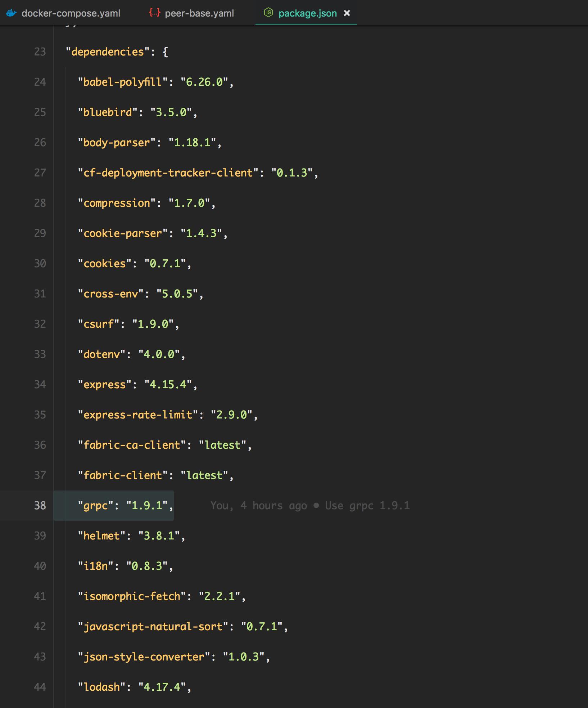The width and height of the screenshot is (588, 708).
Task: Click the "4.17.4" version value
Action: tap(162, 687)
